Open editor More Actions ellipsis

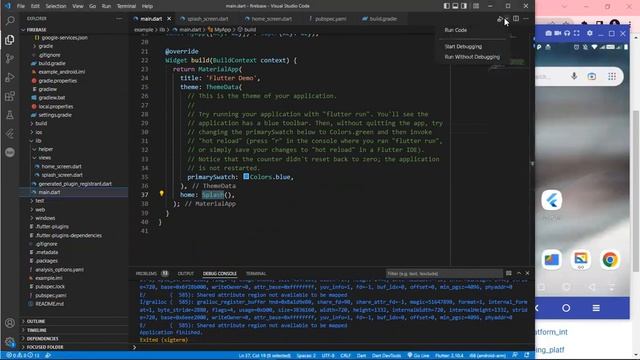pyautogui.click(x=526, y=19)
